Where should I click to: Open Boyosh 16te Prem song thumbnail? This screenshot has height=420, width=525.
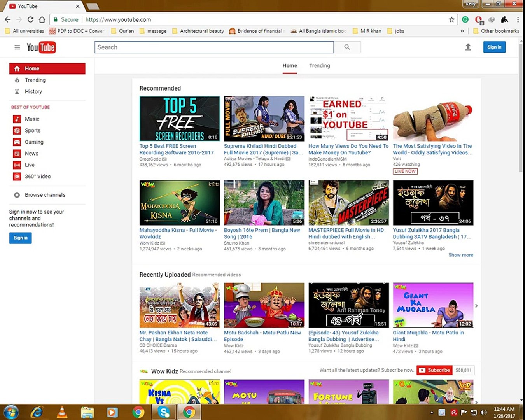point(264,203)
